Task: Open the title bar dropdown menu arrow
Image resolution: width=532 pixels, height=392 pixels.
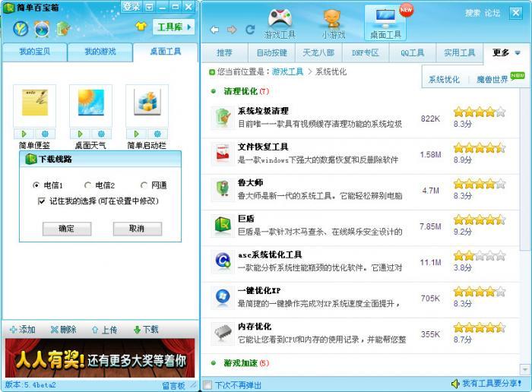Action: [x=149, y=7]
